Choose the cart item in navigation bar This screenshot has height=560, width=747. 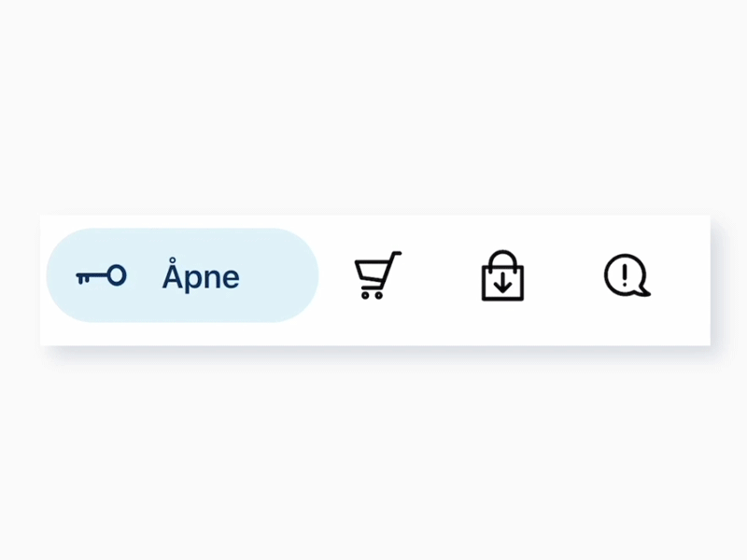tap(377, 276)
